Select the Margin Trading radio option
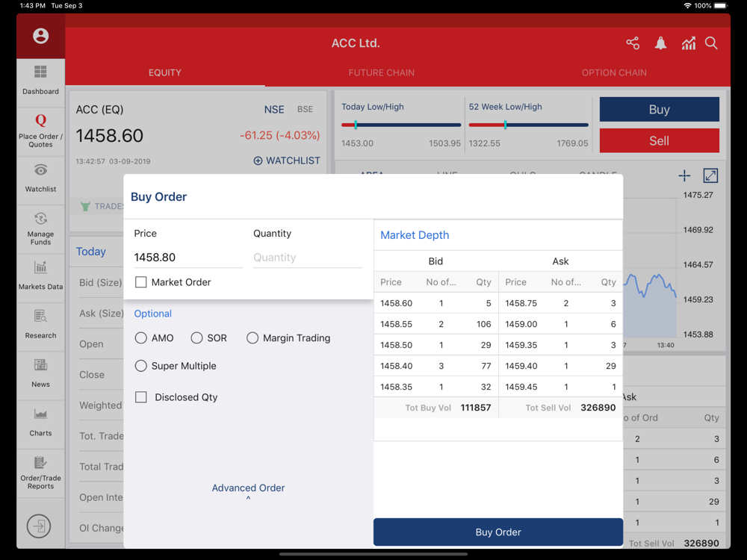The width and height of the screenshot is (747, 560). pos(252,338)
